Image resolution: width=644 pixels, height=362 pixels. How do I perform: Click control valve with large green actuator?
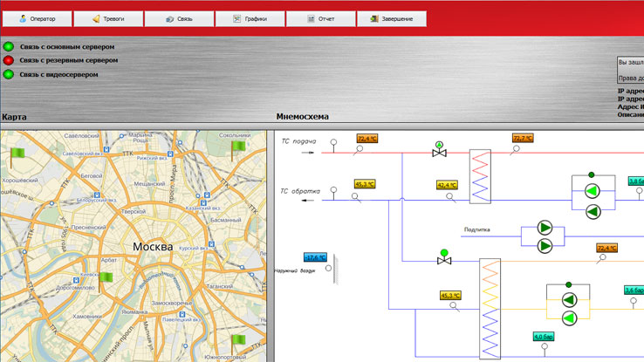pos(444,257)
